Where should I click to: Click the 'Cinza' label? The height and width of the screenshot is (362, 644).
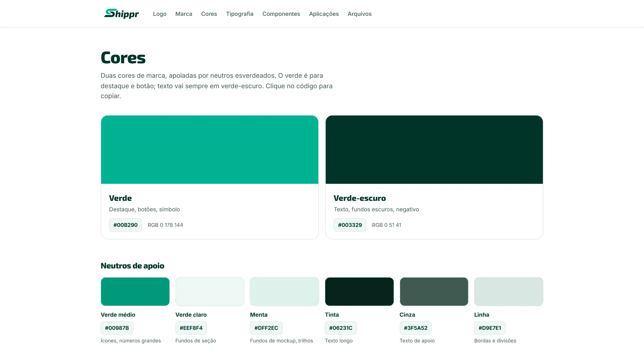click(407, 315)
